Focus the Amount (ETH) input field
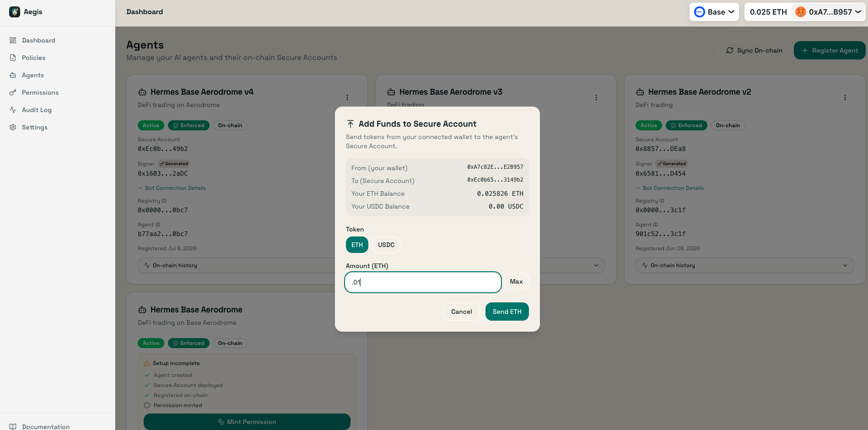Screen dimensions: 868x430 click(x=423, y=282)
